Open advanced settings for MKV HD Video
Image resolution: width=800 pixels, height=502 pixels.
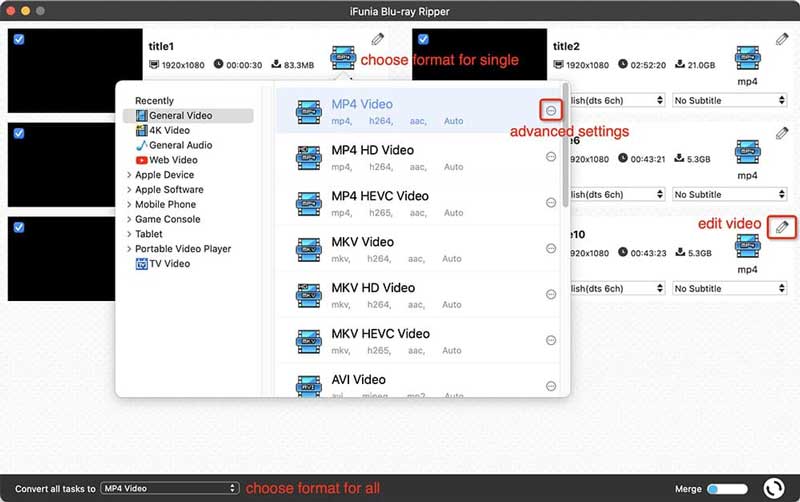click(551, 294)
